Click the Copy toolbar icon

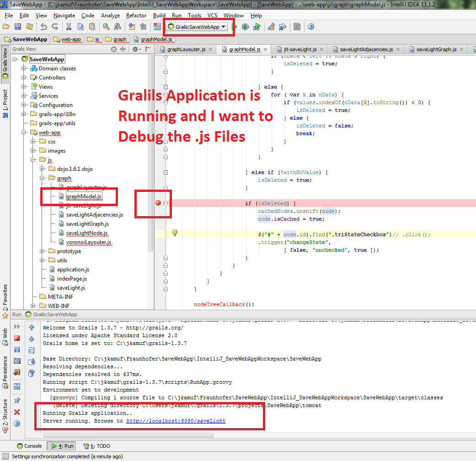click(x=80, y=26)
